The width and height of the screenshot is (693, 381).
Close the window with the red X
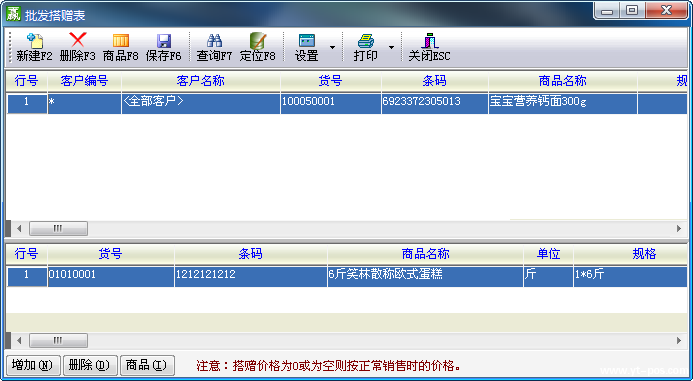(x=666, y=11)
